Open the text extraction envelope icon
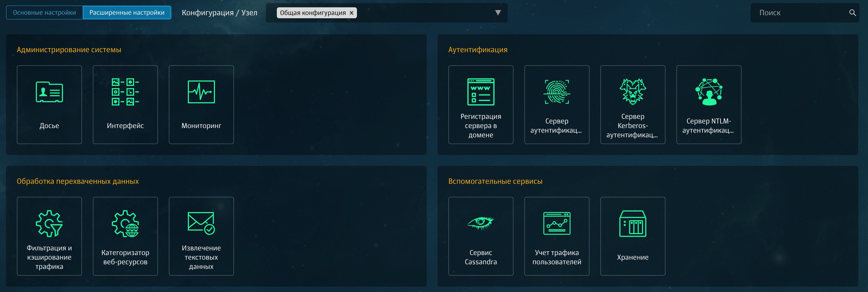This screenshot has width=868, height=292. click(x=201, y=223)
